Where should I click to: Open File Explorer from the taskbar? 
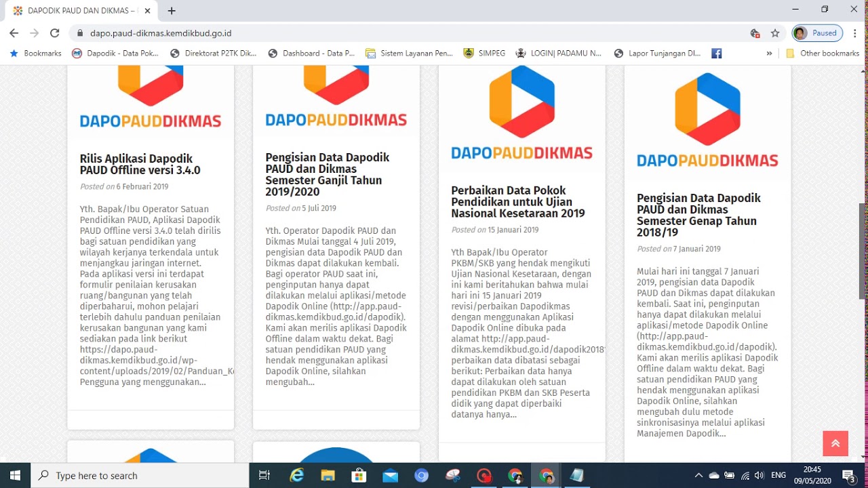pos(328,476)
